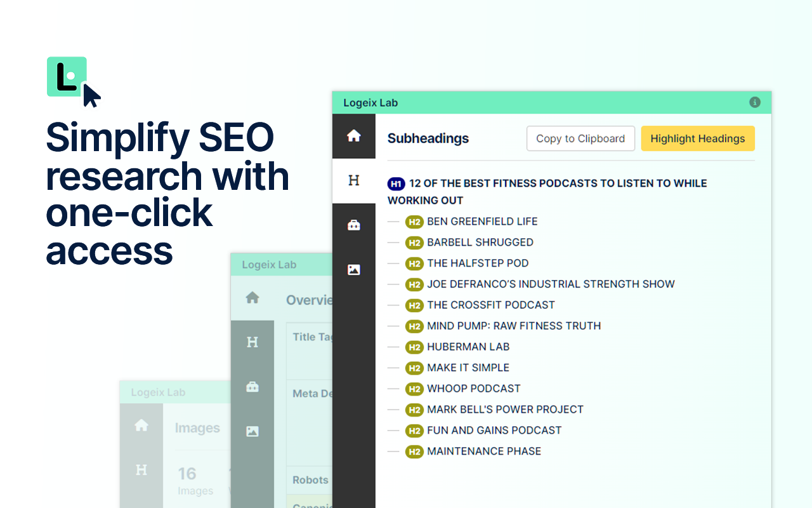
Task: Select MAINTENANCE PHASE heading
Action: (x=484, y=451)
